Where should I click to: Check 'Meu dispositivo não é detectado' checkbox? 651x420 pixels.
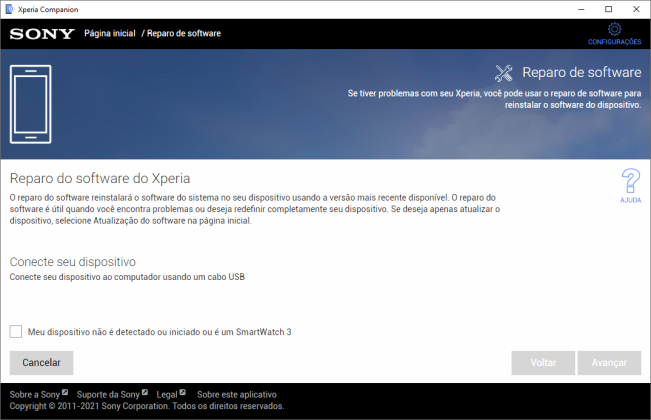point(16,332)
